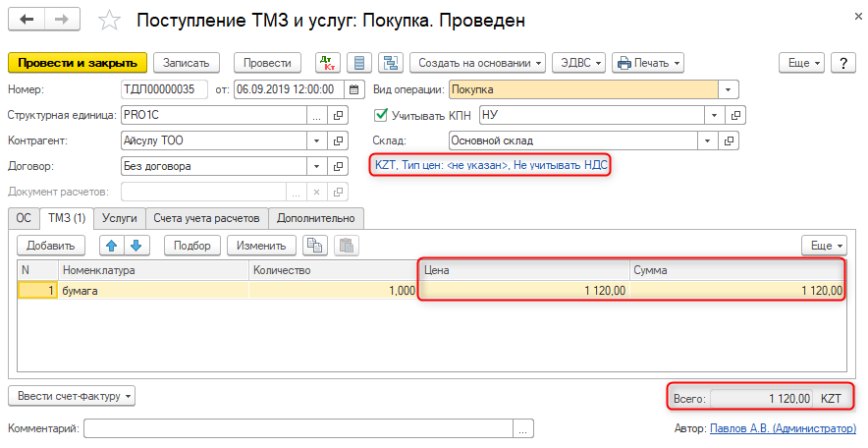Screen dimensions: 868x448
Task: Click the document structure hierarchy icon
Action: 390,63
